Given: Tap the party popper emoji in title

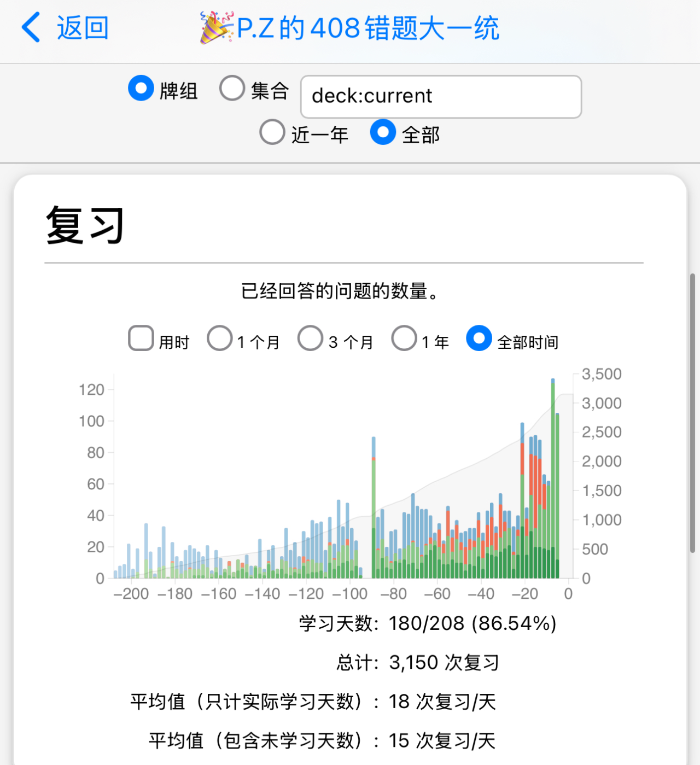Looking at the screenshot, I should pyautogui.click(x=216, y=27).
